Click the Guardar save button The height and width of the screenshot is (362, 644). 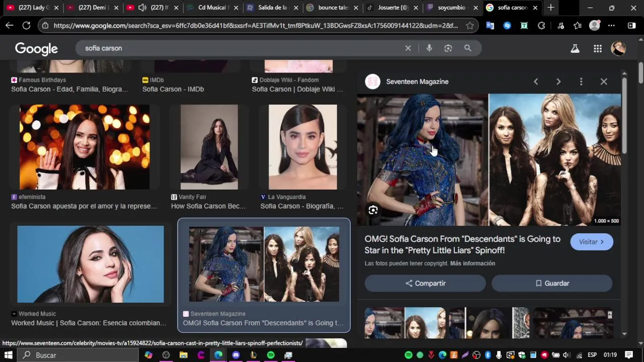click(x=552, y=284)
